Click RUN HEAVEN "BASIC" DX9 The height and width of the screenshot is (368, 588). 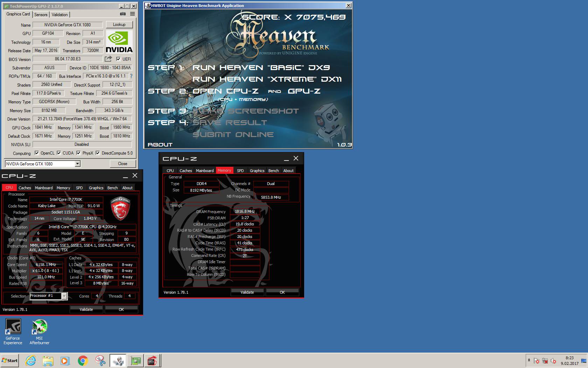click(x=261, y=67)
